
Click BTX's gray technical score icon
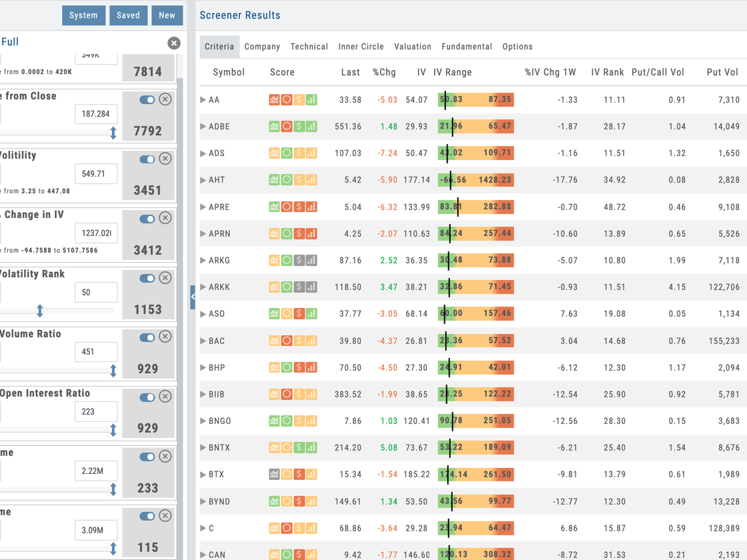click(274, 474)
